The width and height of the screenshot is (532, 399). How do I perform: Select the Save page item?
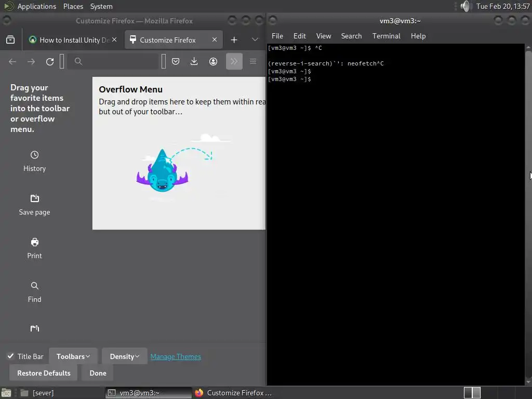pyautogui.click(x=35, y=205)
